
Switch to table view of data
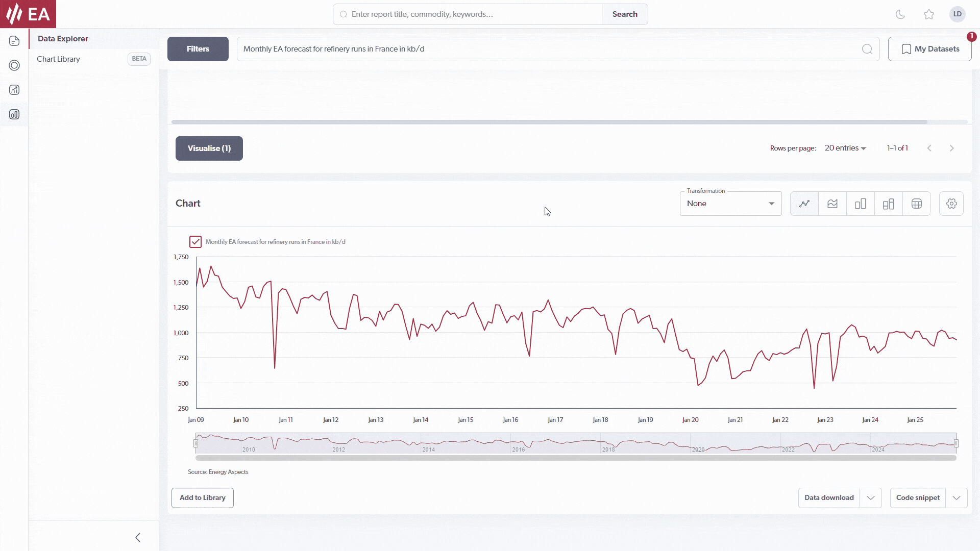pyautogui.click(x=917, y=204)
